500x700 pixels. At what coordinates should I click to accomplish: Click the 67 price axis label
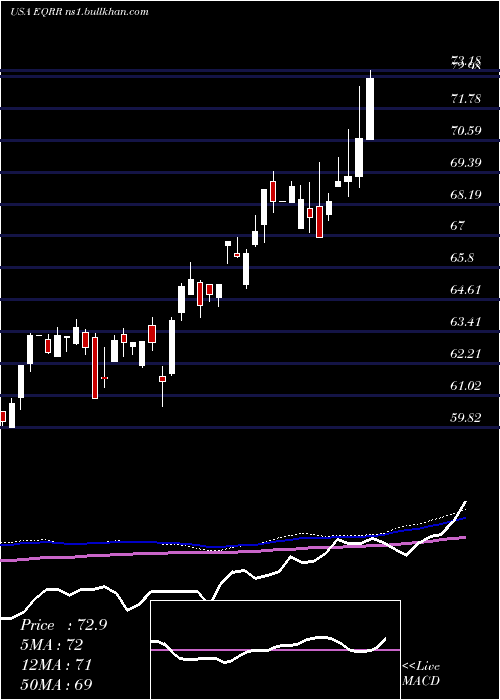click(458, 226)
